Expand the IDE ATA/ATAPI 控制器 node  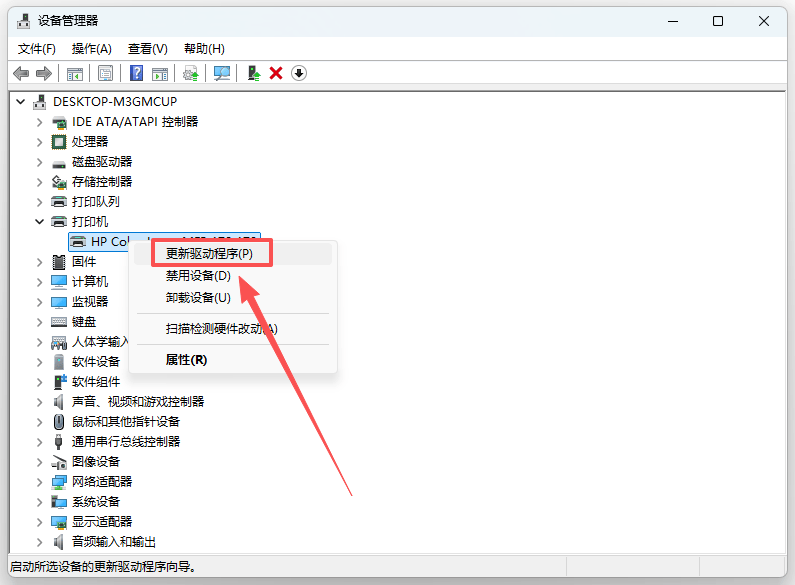(40, 122)
